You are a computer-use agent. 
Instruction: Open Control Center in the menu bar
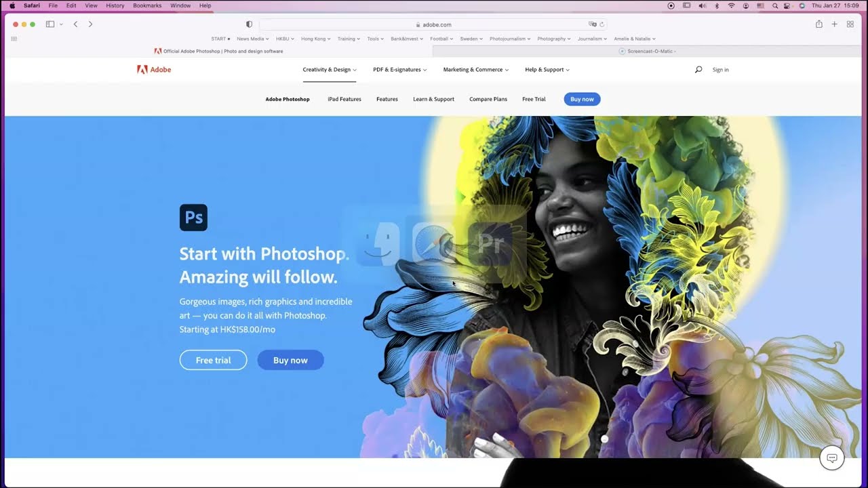point(787,5)
